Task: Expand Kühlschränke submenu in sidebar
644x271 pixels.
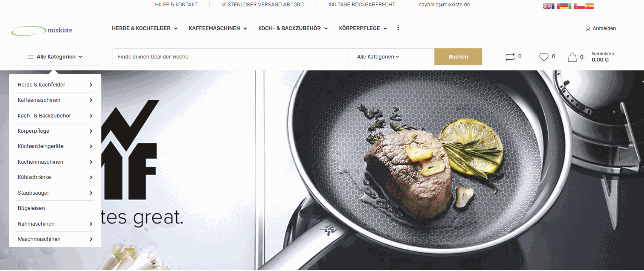Action: 55,177
